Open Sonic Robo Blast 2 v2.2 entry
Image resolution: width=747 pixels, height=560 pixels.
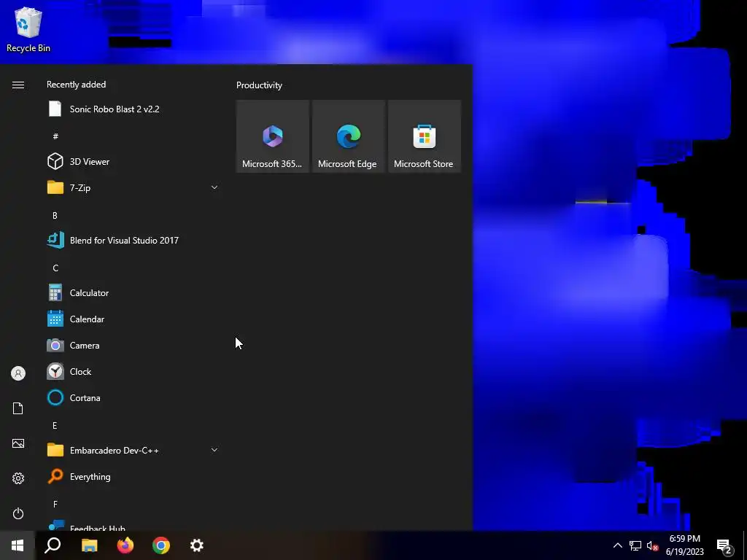pos(133,109)
